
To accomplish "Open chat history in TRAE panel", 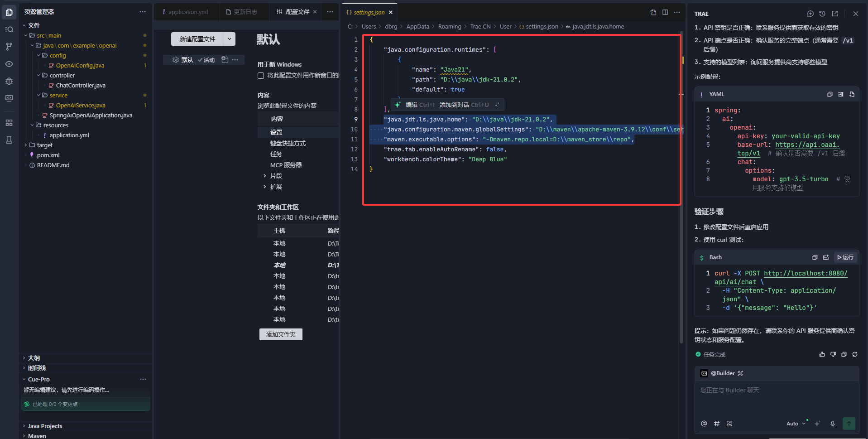I will tap(822, 14).
